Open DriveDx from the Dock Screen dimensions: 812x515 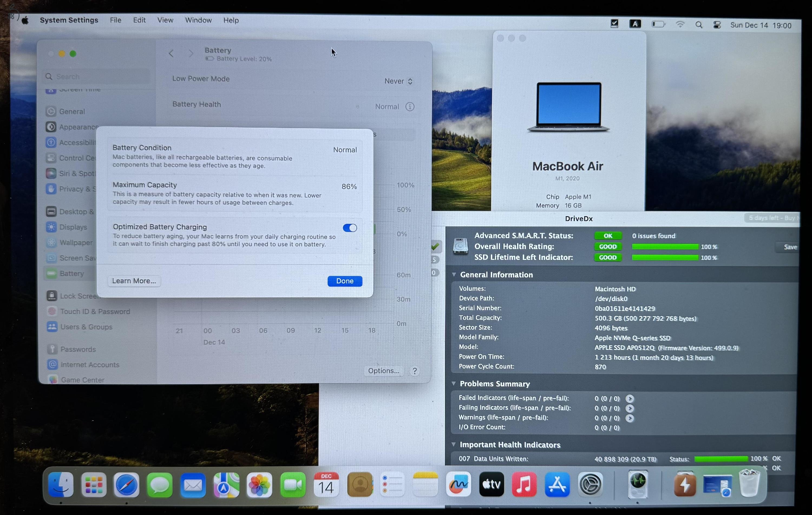point(638,484)
